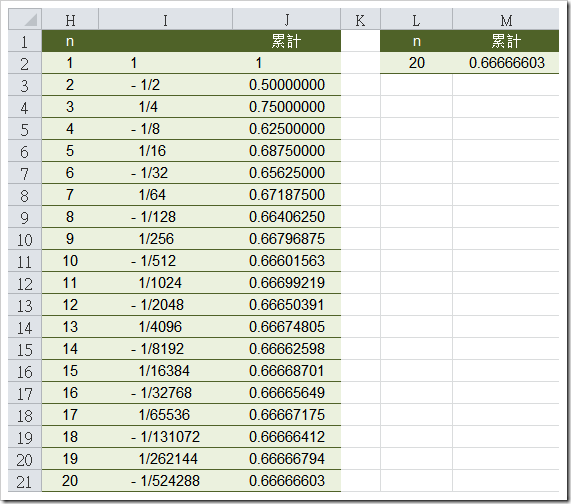Image resolution: width=571 pixels, height=504 pixels.
Task: Click the 累計 header in column M
Action: pyautogui.click(x=506, y=41)
